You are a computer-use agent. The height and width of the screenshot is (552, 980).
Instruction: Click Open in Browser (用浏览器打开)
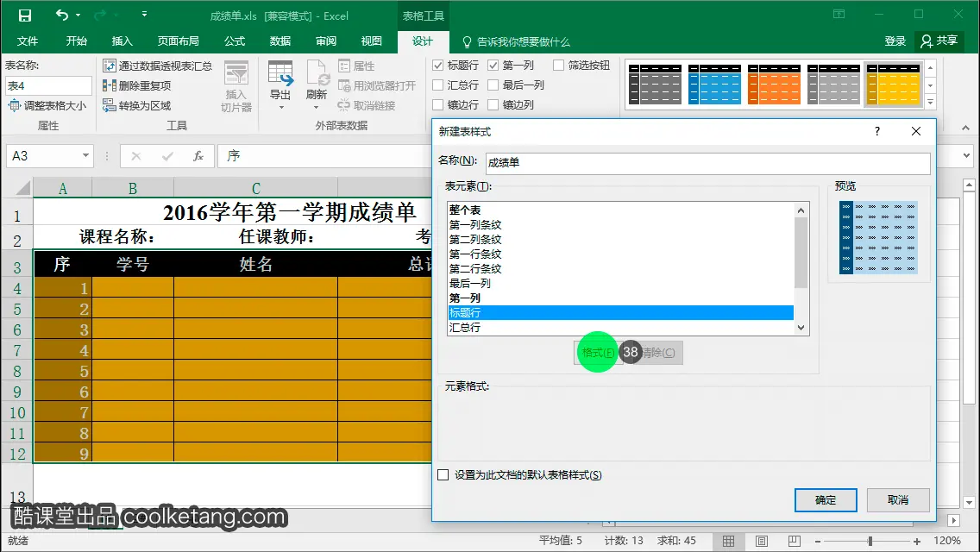[377, 85]
